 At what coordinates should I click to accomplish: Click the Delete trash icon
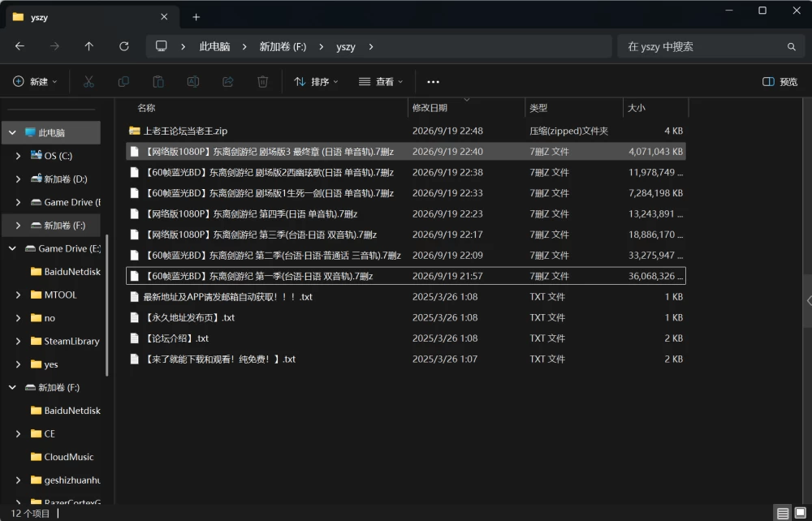tap(262, 82)
